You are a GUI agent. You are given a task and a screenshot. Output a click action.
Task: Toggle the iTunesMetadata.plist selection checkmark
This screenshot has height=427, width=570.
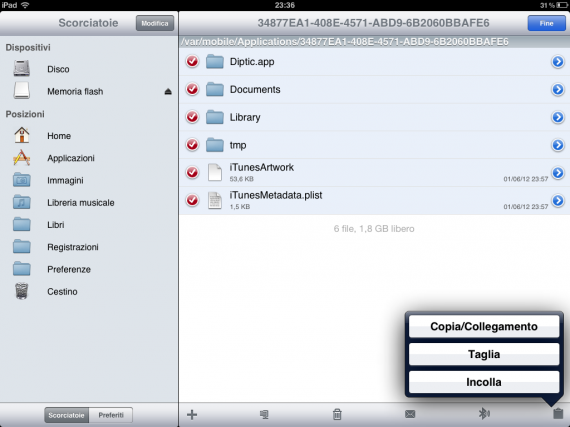(x=192, y=200)
